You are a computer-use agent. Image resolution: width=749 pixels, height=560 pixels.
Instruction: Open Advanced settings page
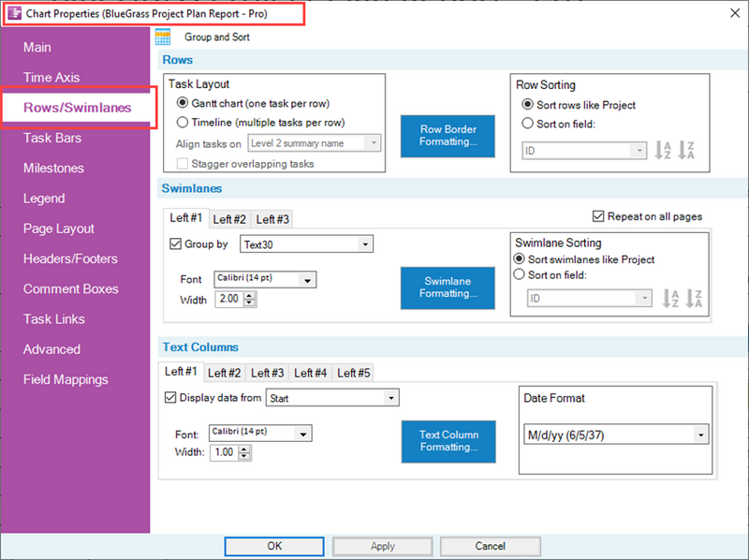click(51, 349)
